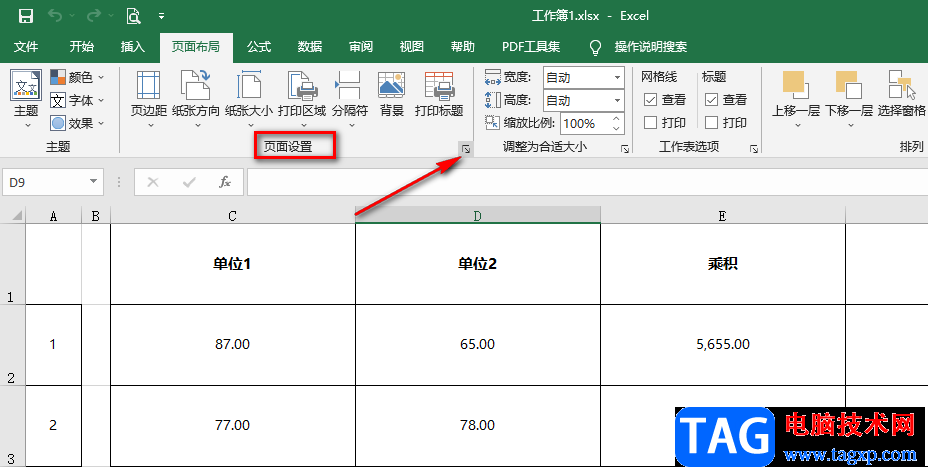Select column A header
This screenshot has width=928, height=467.
tap(53, 215)
